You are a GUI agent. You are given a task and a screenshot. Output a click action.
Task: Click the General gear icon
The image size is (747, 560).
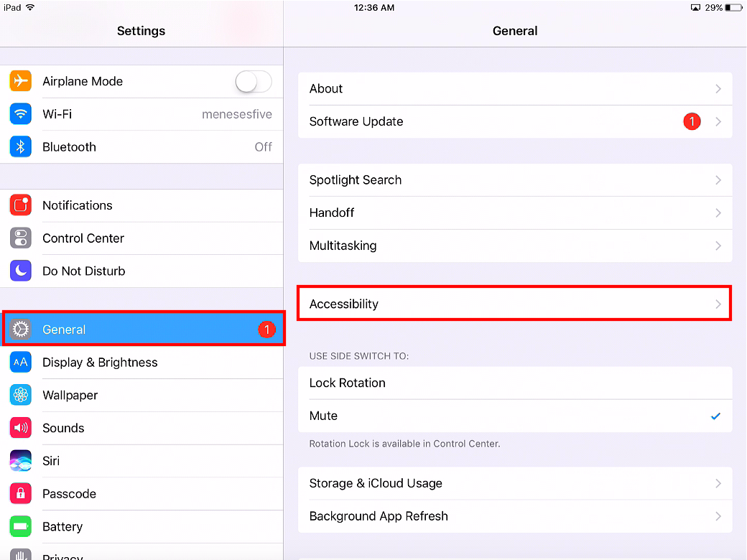[x=20, y=330]
